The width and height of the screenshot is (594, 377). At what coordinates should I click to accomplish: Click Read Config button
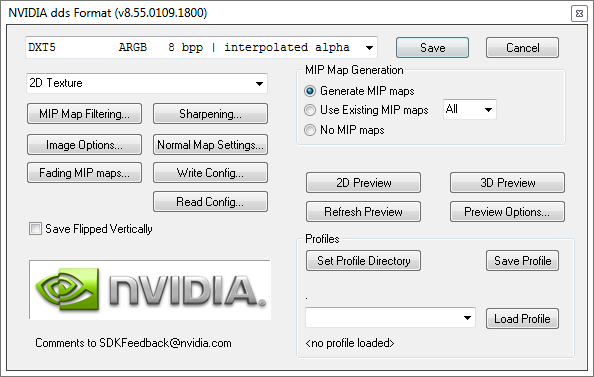pos(210,202)
